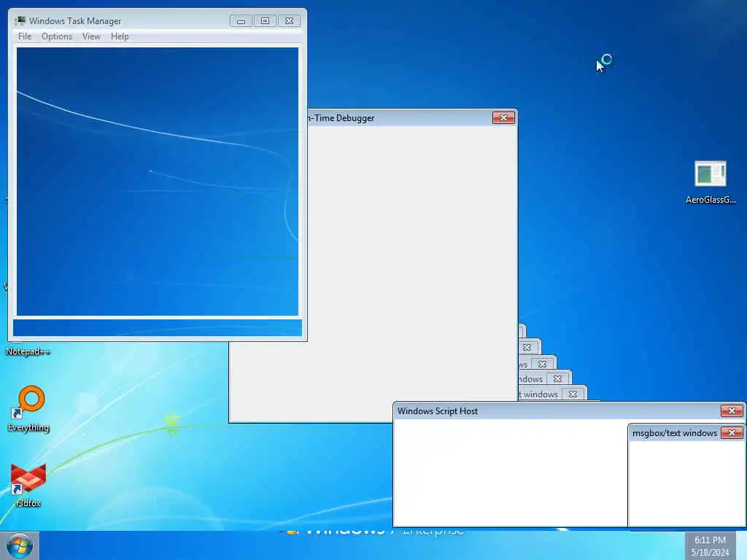The height and width of the screenshot is (560, 747).
Task: Minimize the Windows Task Manager window
Action: click(241, 21)
